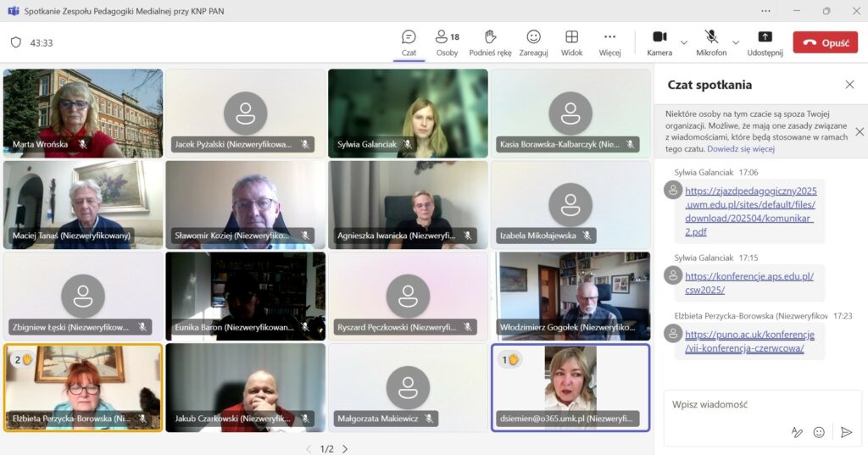The width and height of the screenshot is (868, 455).
Task: Click muted mic icon on Izabela Mikołajewska
Action: pos(587,236)
